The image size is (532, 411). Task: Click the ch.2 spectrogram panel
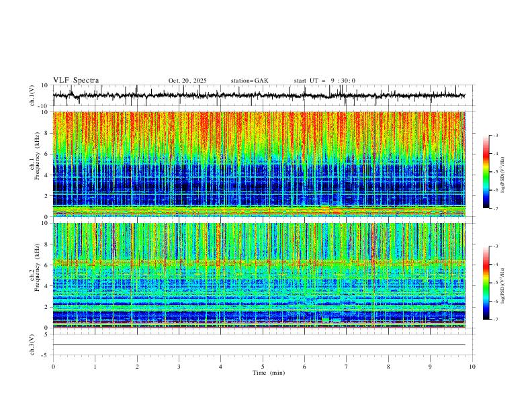(x=259, y=275)
